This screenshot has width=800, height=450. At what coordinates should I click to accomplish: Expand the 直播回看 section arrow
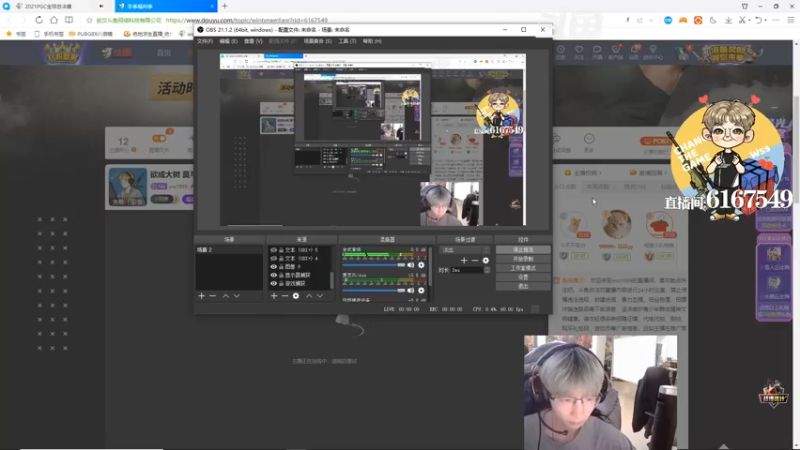pos(665,173)
